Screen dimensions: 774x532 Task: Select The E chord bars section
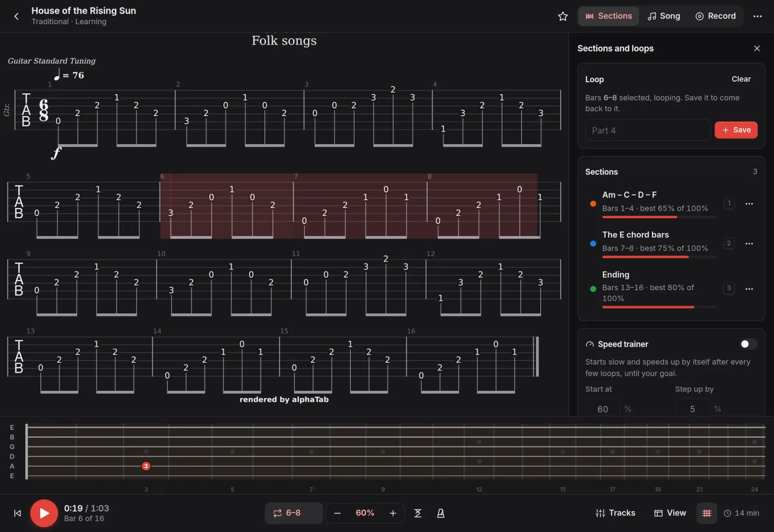(651, 243)
